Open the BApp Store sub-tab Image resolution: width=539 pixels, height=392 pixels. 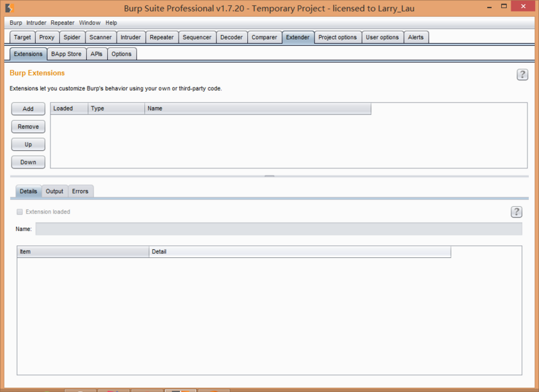(66, 54)
